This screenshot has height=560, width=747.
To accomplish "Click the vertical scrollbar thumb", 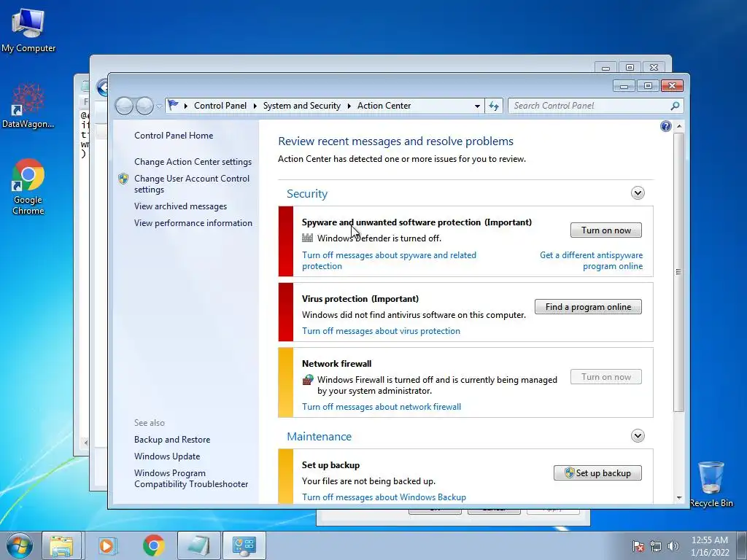I will (x=679, y=272).
